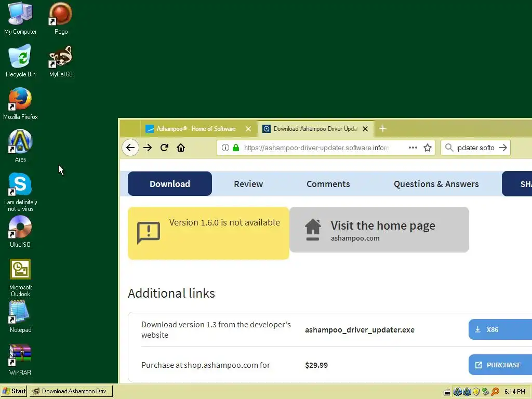Show site information via the info icon
This screenshot has height=399, width=532.
pos(225,148)
